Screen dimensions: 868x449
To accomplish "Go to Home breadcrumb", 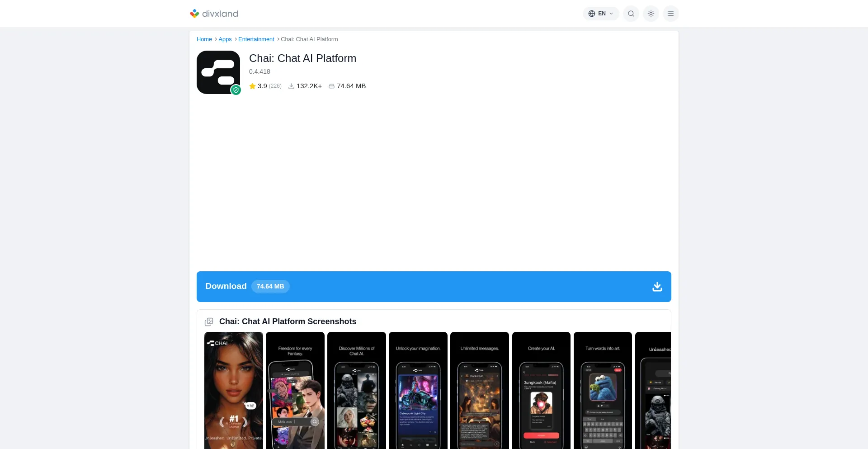I will [x=204, y=39].
